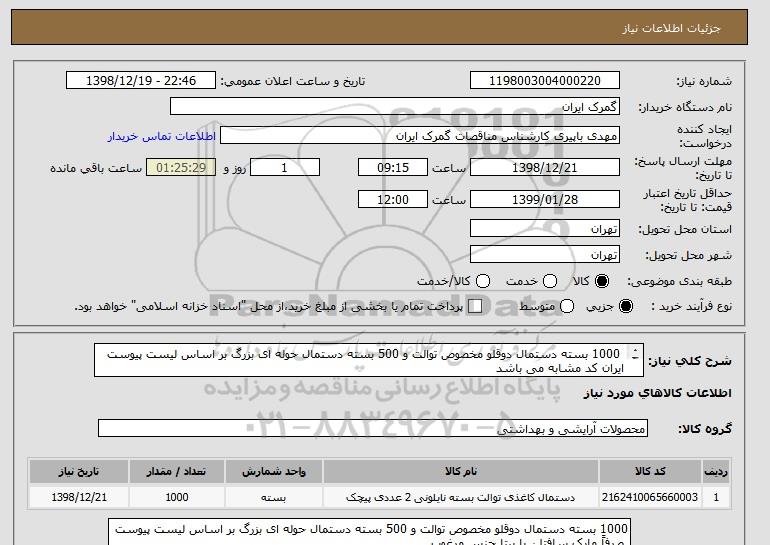Open the buyer contact info link اطلاعات تماس خریدار
The height and width of the screenshot is (545, 770).
pos(162,136)
